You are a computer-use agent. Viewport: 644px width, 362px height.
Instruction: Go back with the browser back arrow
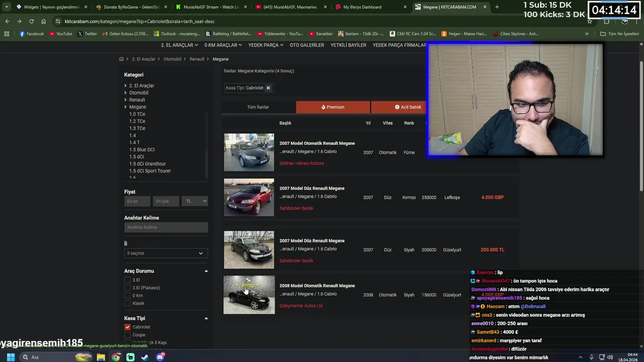pos(7,21)
